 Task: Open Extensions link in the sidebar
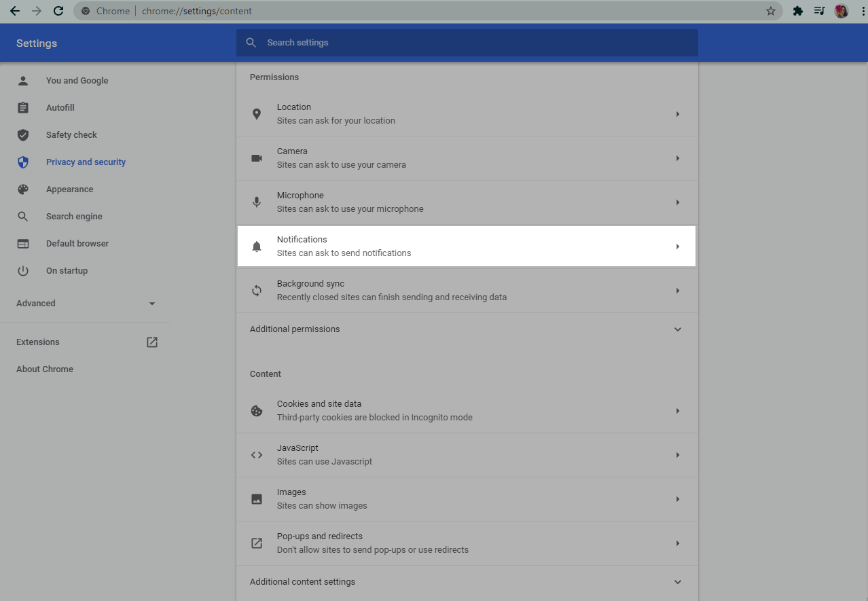[38, 342]
